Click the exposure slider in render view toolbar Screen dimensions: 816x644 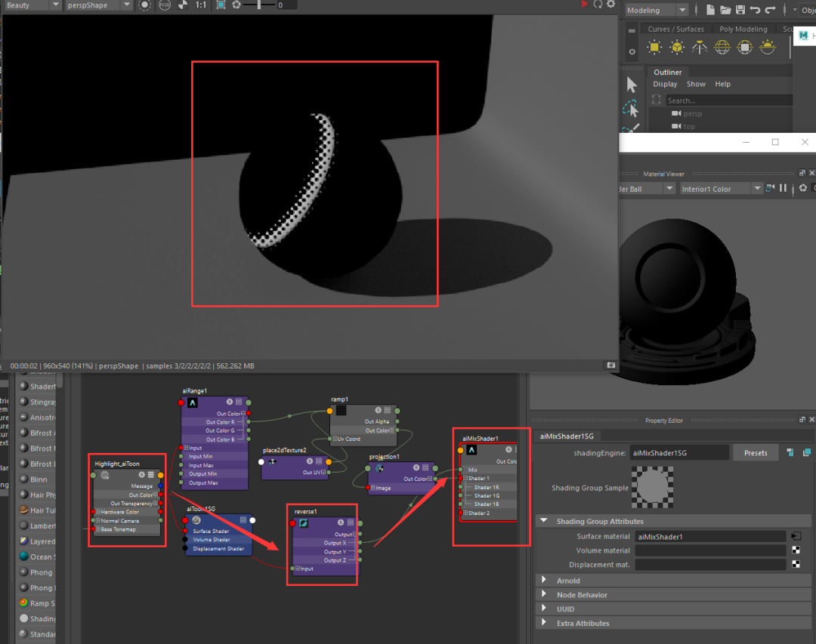coord(259,5)
